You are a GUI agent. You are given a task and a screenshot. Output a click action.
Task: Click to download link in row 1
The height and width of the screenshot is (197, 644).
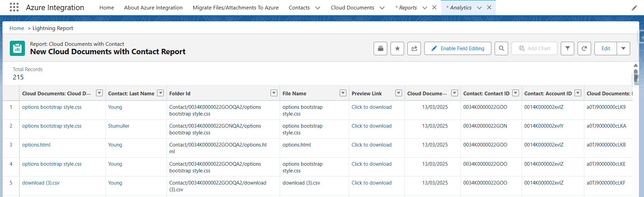[371, 107]
